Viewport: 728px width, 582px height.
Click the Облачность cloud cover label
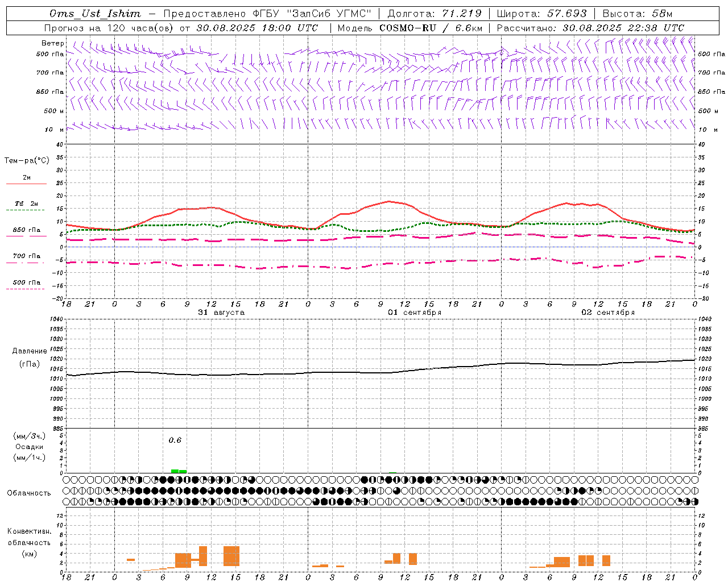29,493
